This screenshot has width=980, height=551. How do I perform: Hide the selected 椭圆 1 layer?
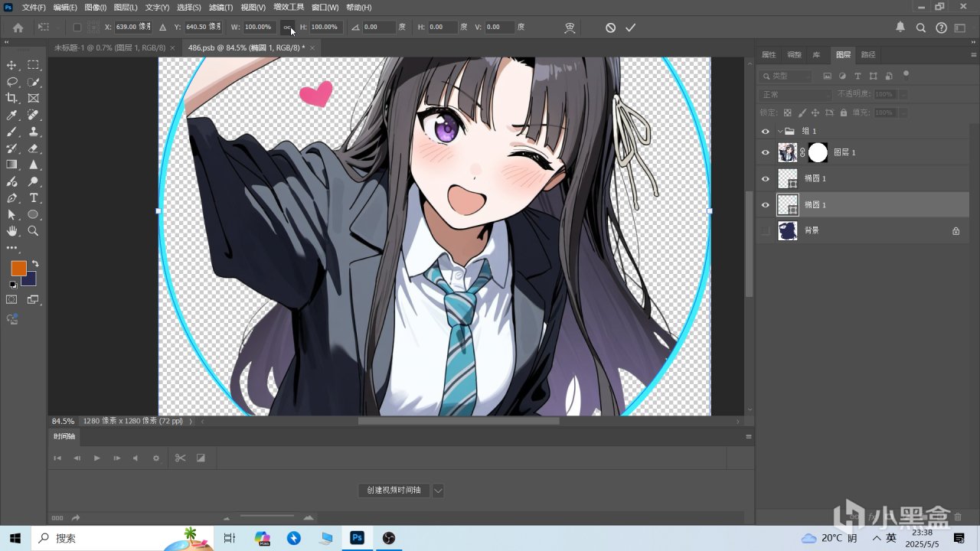(x=765, y=205)
